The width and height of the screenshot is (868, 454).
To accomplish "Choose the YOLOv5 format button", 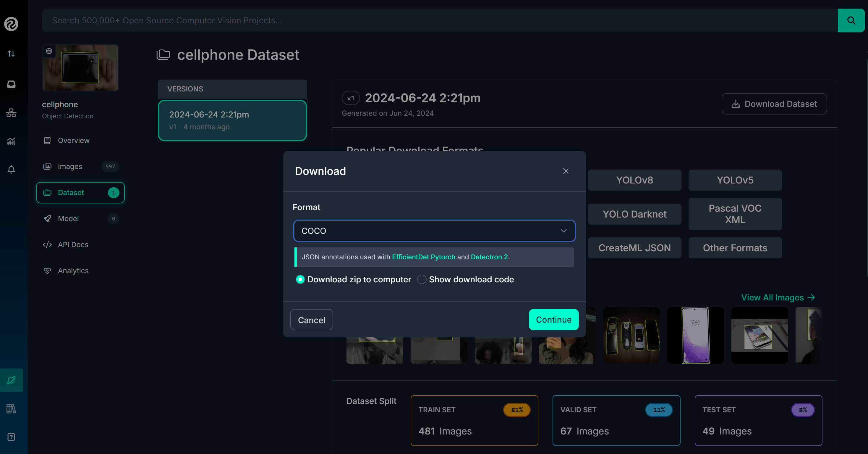I will pos(735,180).
